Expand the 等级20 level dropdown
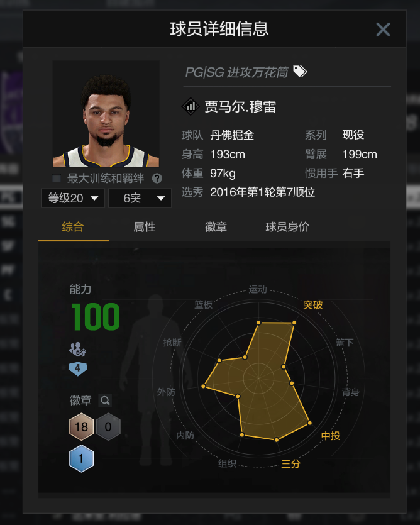This screenshot has width=420, height=525. pos(73,198)
